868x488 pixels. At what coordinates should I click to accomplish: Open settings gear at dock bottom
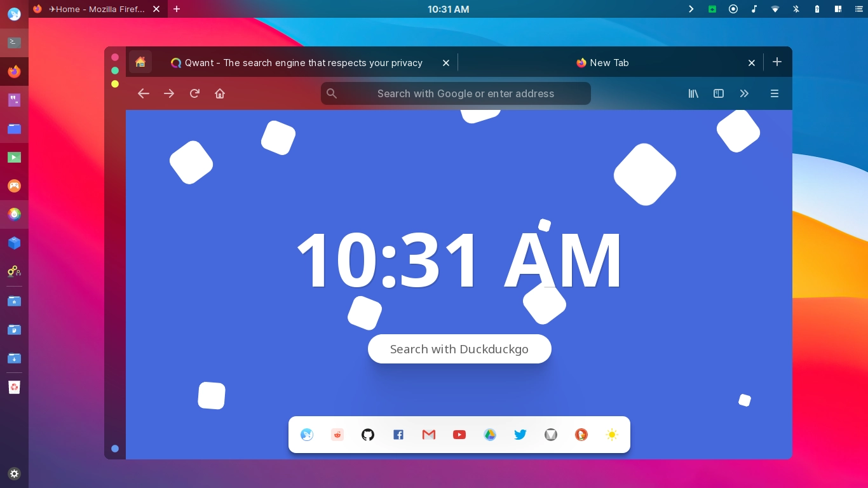pyautogui.click(x=14, y=473)
